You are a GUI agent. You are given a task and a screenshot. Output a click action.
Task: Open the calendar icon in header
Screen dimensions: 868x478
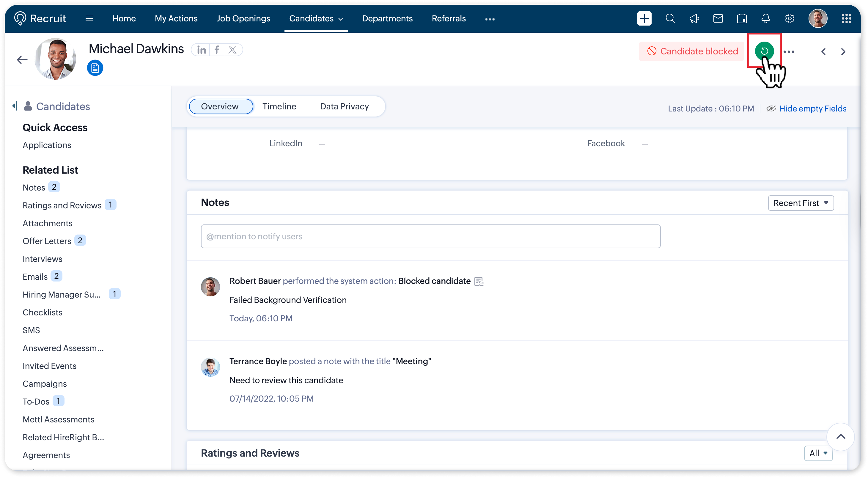[742, 18]
